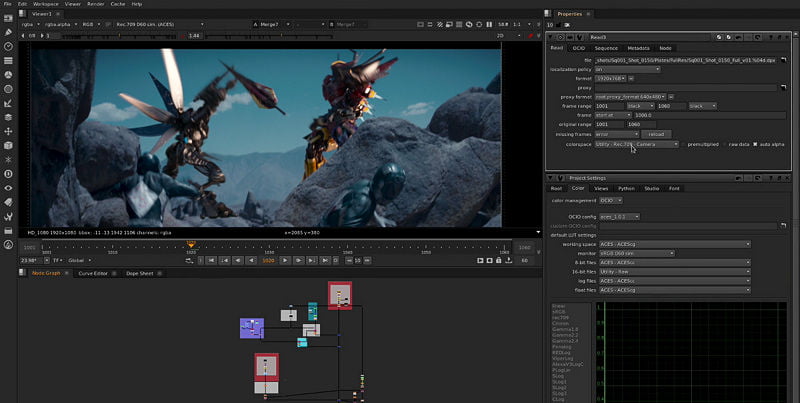The width and height of the screenshot is (800, 403).
Task: Click the frame range first value 1001
Action: coord(609,106)
